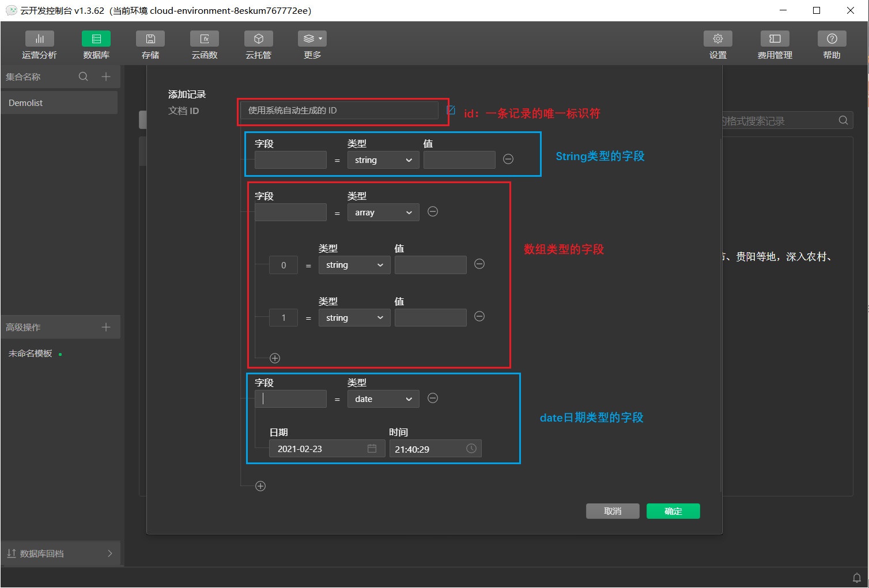The width and height of the screenshot is (869, 588).
Task: Remove the string field row
Action: click(x=508, y=159)
